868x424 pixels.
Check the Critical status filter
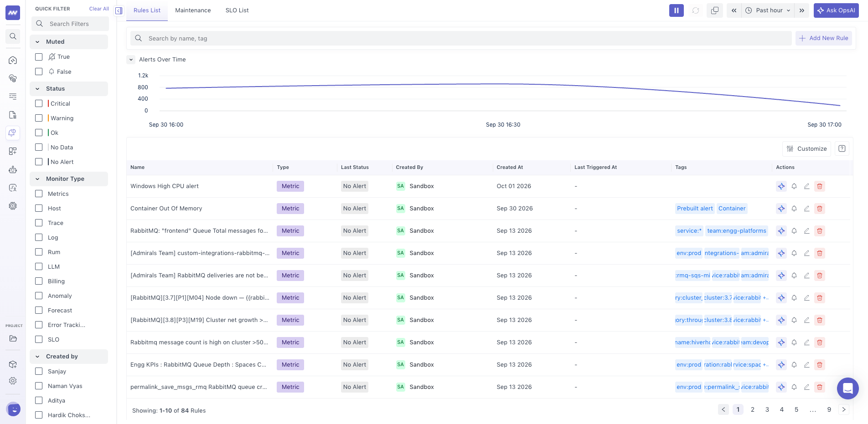[39, 103]
